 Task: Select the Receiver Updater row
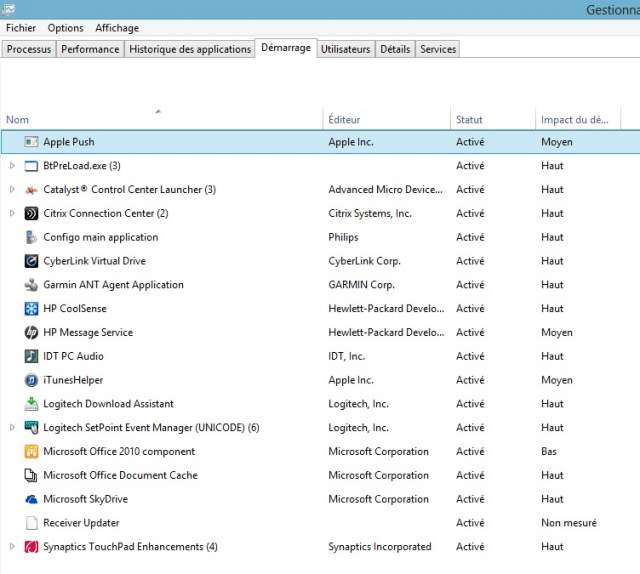tap(81, 523)
